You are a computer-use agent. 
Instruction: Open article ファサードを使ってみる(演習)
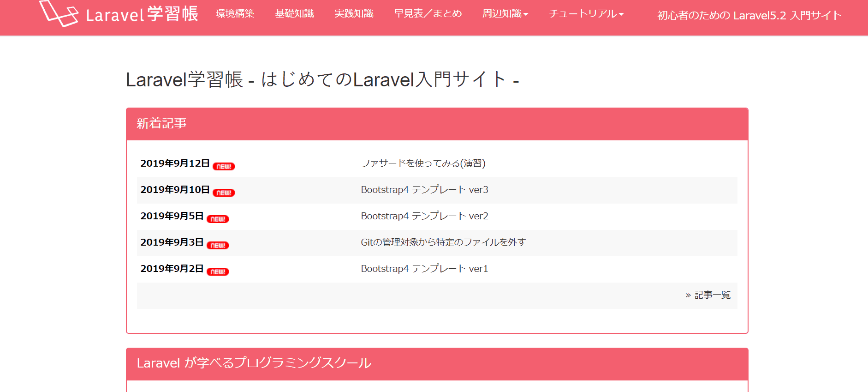tap(423, 163)
